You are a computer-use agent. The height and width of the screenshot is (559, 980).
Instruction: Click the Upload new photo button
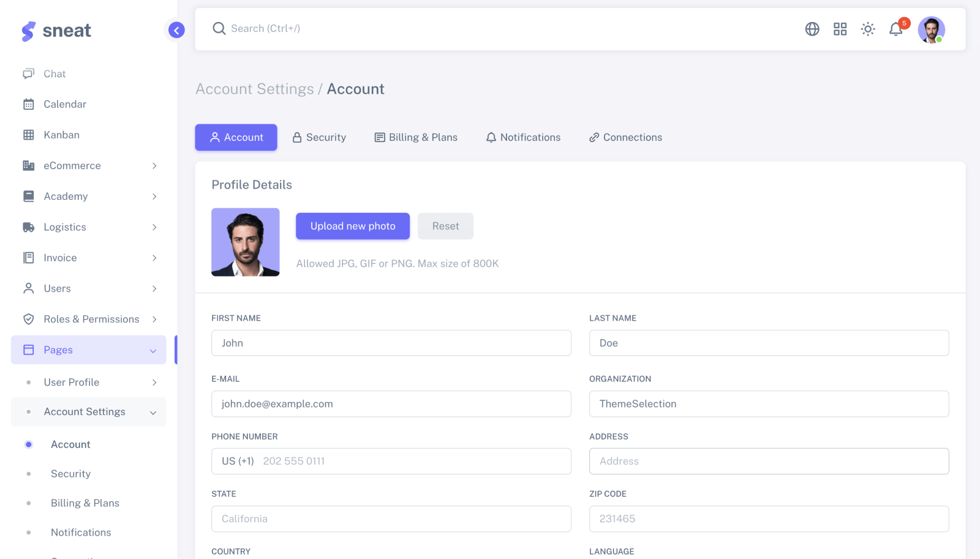point(352,226)
